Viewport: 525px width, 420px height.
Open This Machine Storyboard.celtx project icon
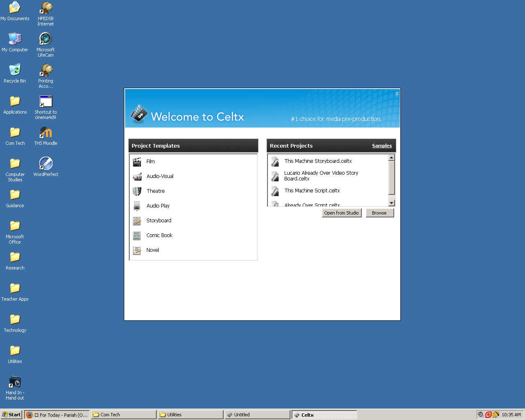275,162
